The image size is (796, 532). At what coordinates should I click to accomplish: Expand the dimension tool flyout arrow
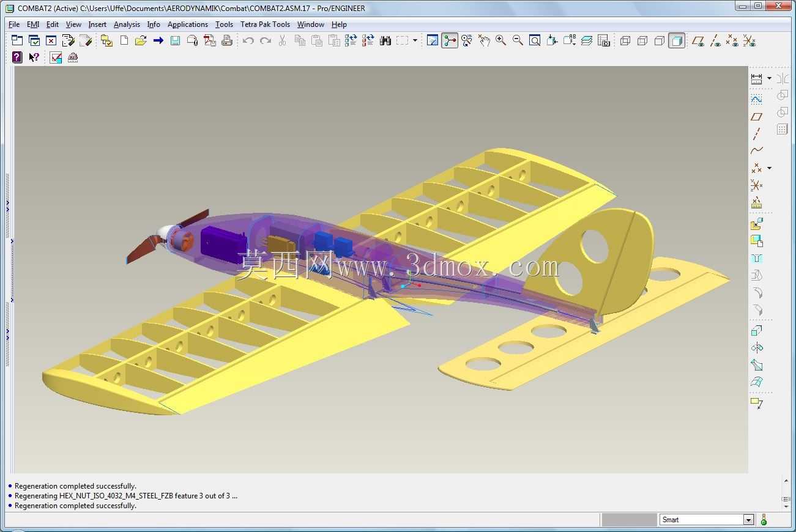point(769,78)
